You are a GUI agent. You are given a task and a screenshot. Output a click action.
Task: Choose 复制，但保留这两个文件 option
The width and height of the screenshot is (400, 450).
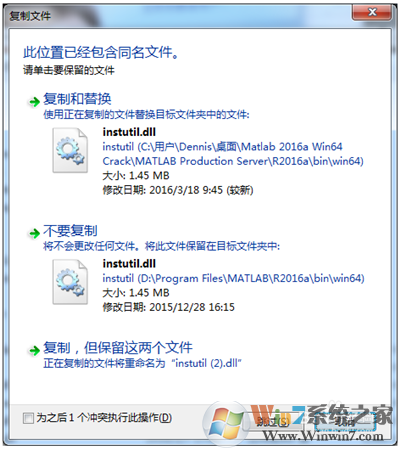coord(118,348)
